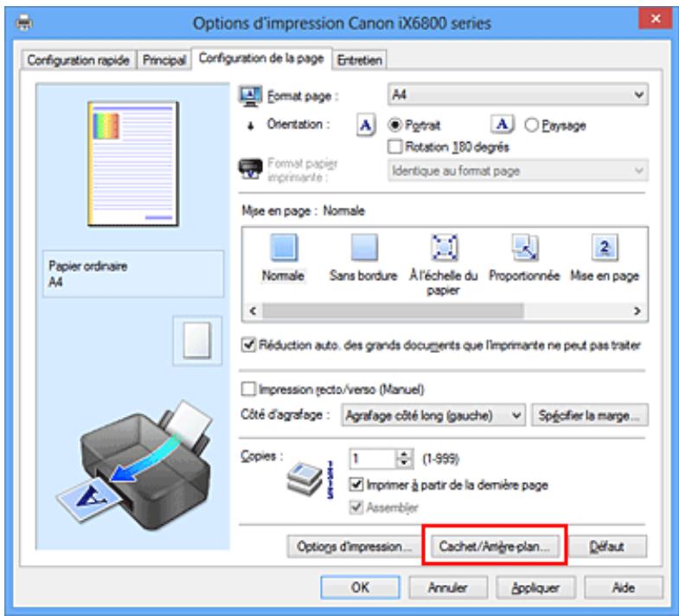This screenshot has height=616, width=679.
Task: Open the Entretien tab
Action: tap(360, 61)
